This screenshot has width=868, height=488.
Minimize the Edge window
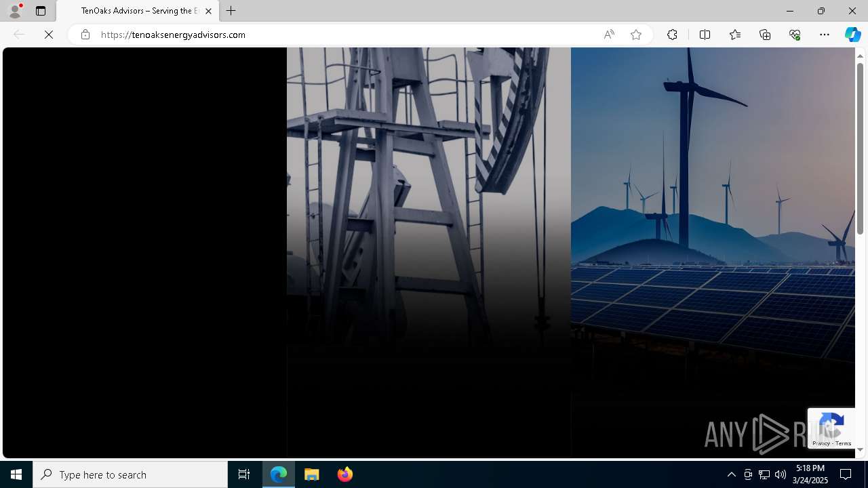(789, 11)
